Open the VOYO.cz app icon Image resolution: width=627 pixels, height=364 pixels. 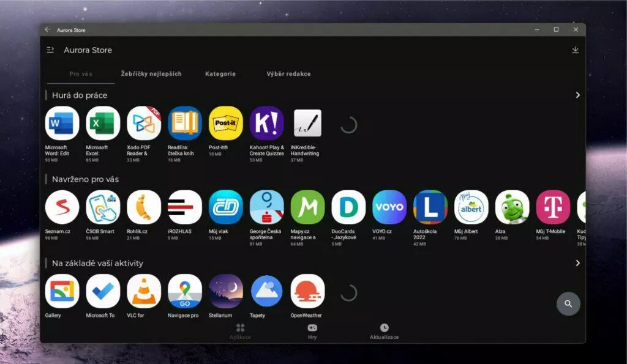coord(389,207)
